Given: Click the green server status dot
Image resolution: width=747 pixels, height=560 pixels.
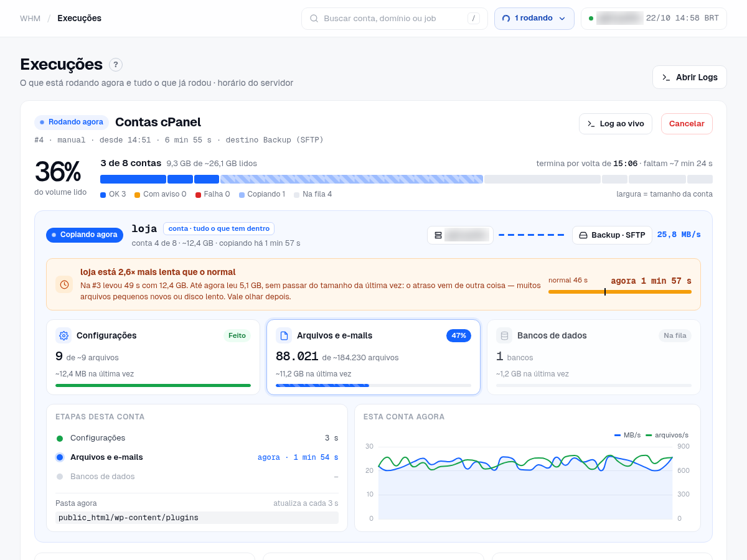Looking at the screenshot, I should point(591,19).
